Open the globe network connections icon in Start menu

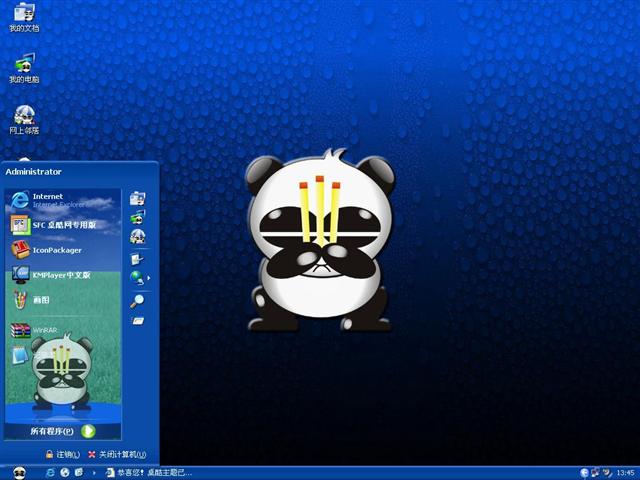tap(137, 278)
